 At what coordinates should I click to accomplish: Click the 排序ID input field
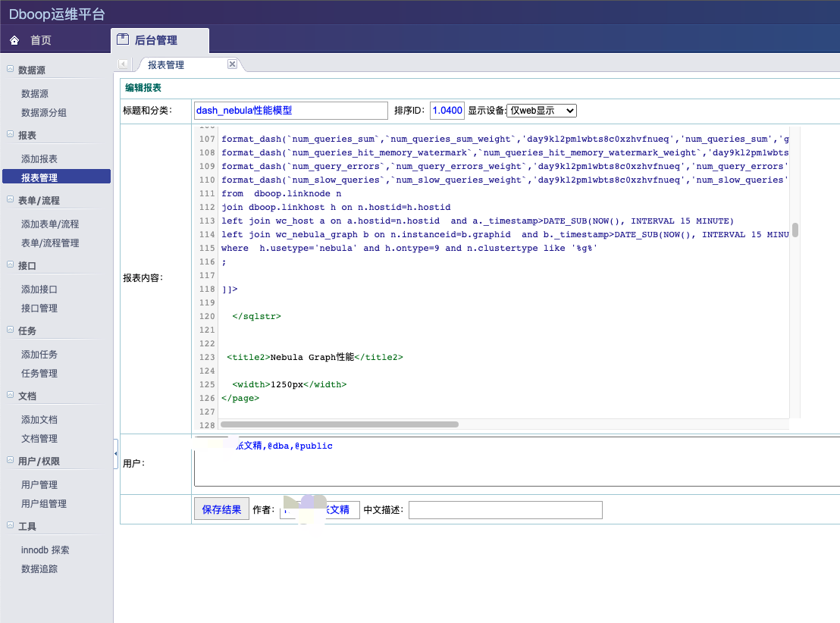tap(447, 111)
